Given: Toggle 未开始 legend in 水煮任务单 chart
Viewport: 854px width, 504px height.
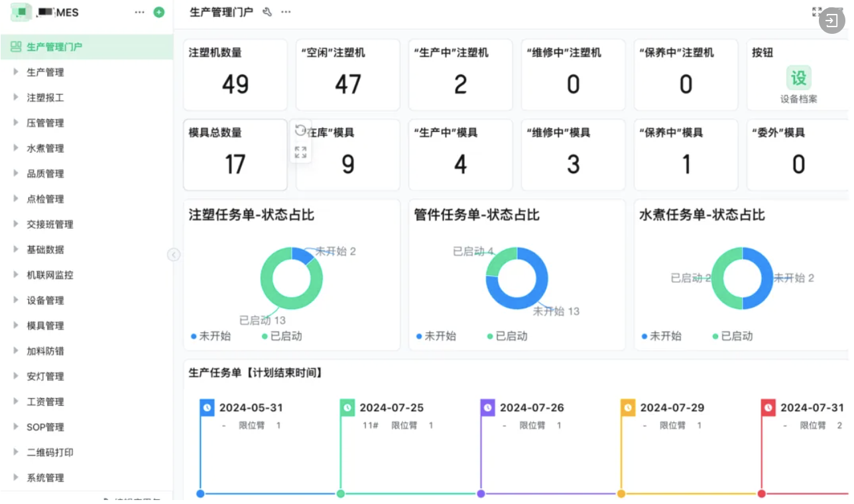Looking at the screenshot, I should 662,336.
